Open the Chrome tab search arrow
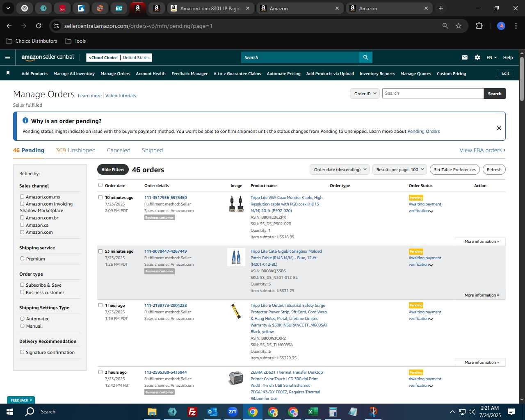Viewport: 525px width, 420px height. 8,8
